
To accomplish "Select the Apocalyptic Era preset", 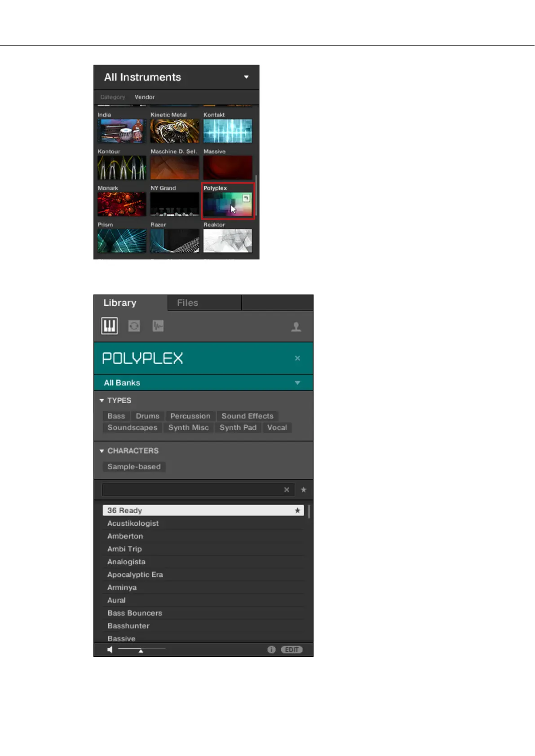I will click(x=203, y=575).
